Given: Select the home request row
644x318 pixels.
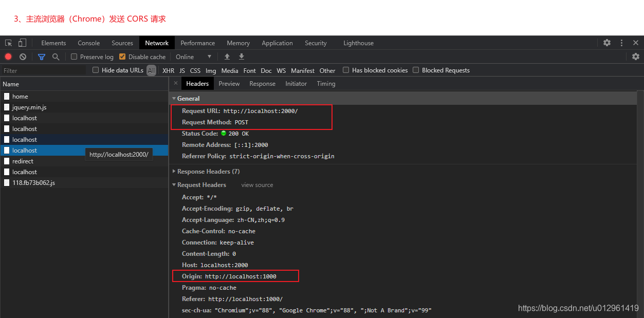Looking at the screenshot, I should pyautogui.click(x=84, y=97).
